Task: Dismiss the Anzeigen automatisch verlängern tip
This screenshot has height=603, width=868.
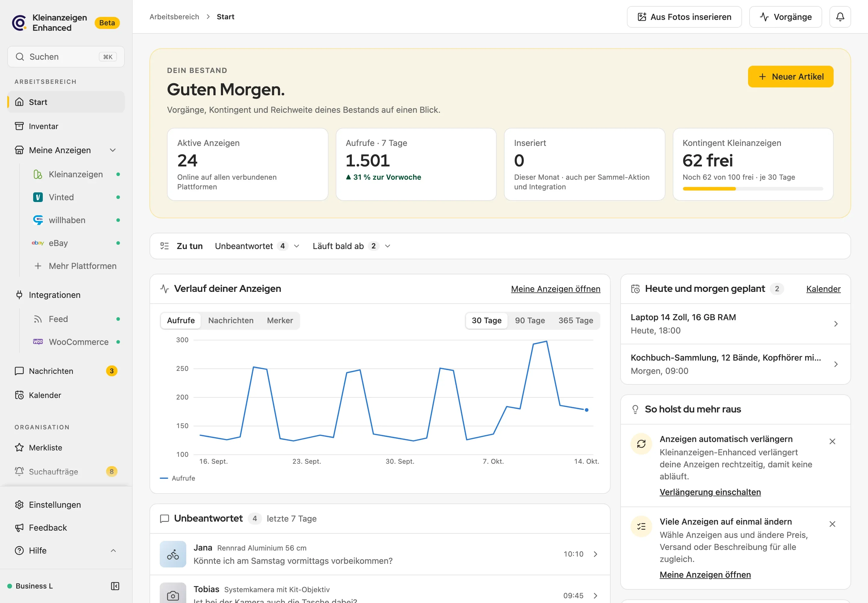Action: coord(832,441)
